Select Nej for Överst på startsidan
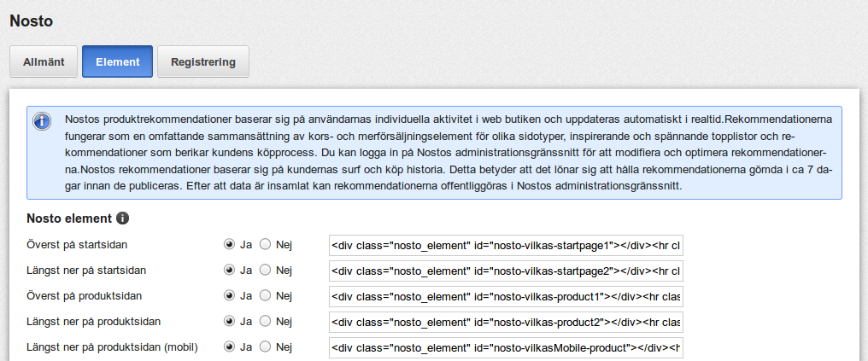 coord(265,244)
